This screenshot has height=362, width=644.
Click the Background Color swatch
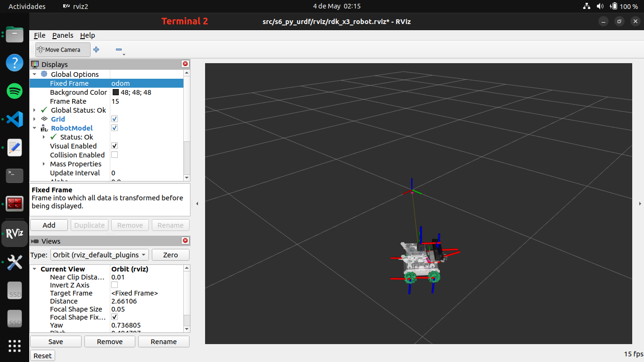(116, 92)
